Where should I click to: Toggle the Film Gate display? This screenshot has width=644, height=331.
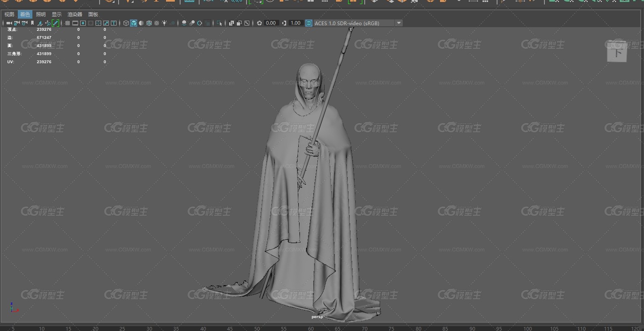75,23
